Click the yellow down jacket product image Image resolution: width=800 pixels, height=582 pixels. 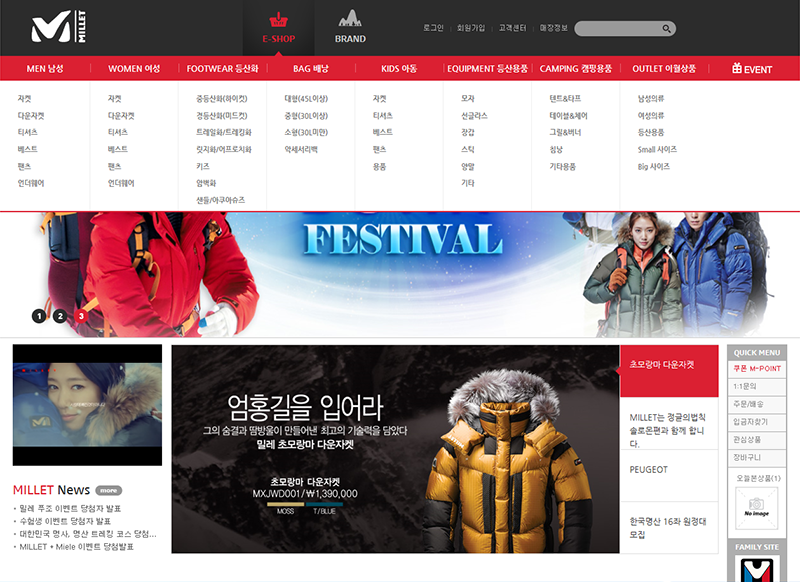click(510, 462)
